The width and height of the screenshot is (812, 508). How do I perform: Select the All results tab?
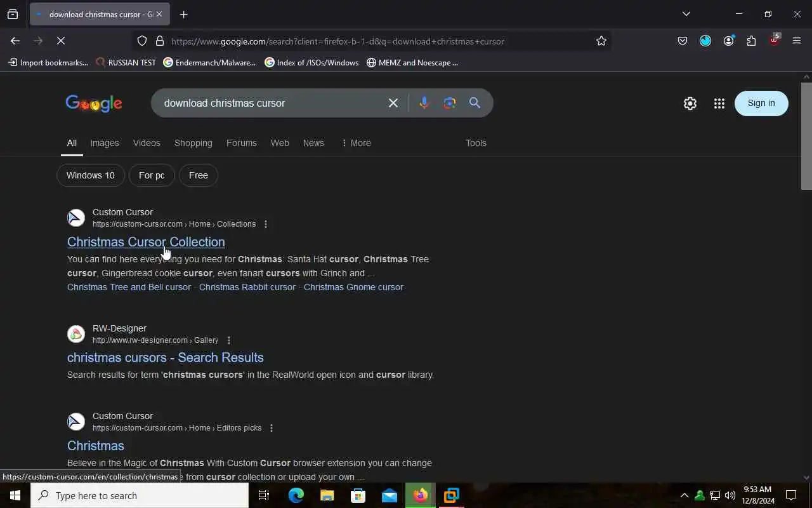click(72, 143)
